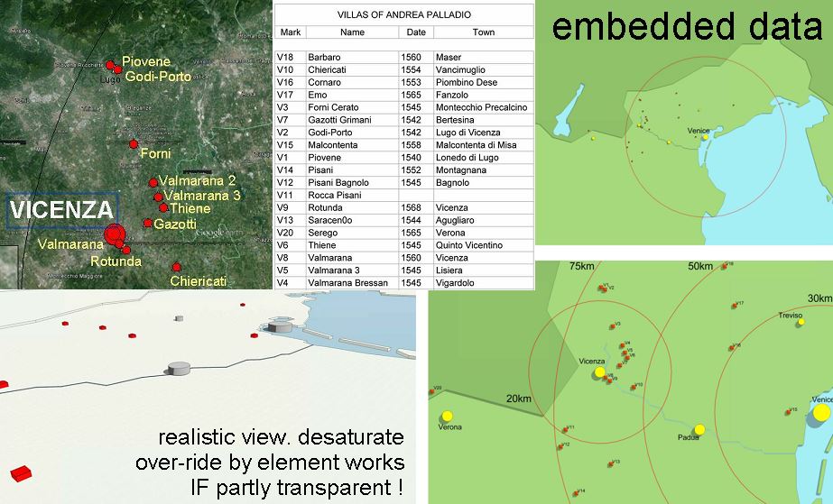Click the 1540 date cell
This screenshot has width=833, height=504.
click(x=416, y=158)
